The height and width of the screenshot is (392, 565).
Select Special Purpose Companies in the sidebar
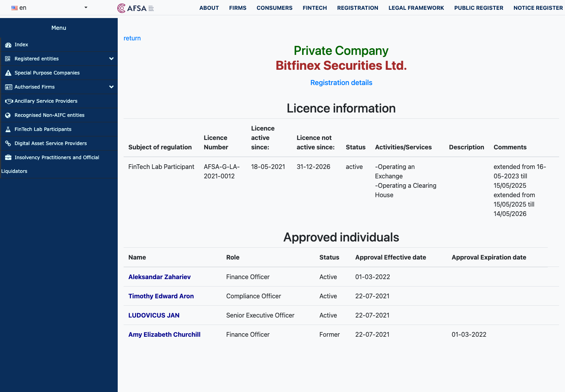[x=59, y=73]
